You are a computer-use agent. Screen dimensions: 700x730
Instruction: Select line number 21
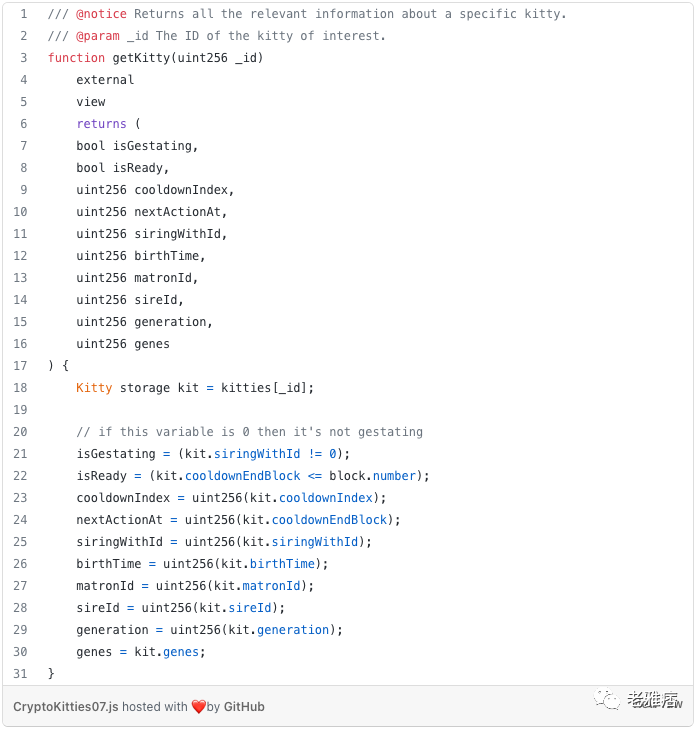(x=20, y=454)
